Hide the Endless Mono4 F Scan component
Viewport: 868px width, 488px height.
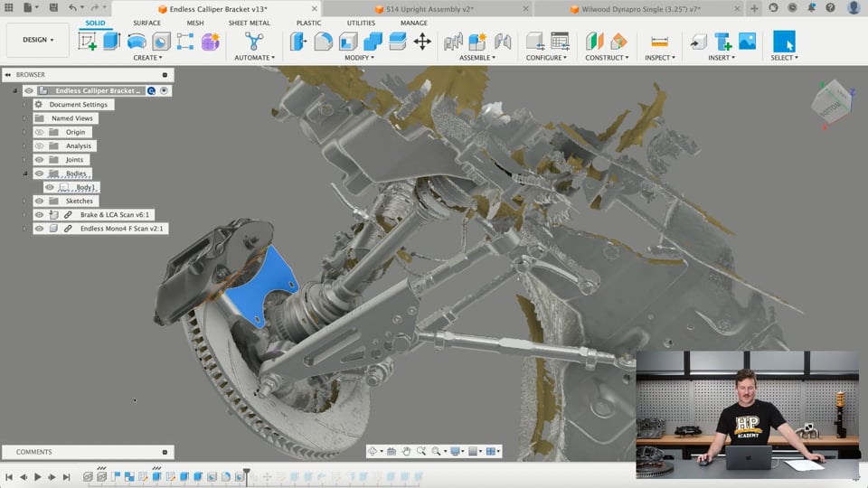tap(39, 229)
